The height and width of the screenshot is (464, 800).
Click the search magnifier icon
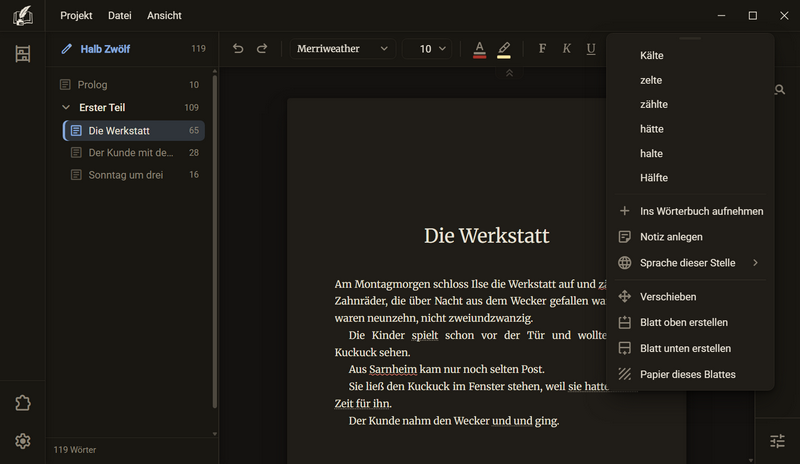[x=780, y=90]
